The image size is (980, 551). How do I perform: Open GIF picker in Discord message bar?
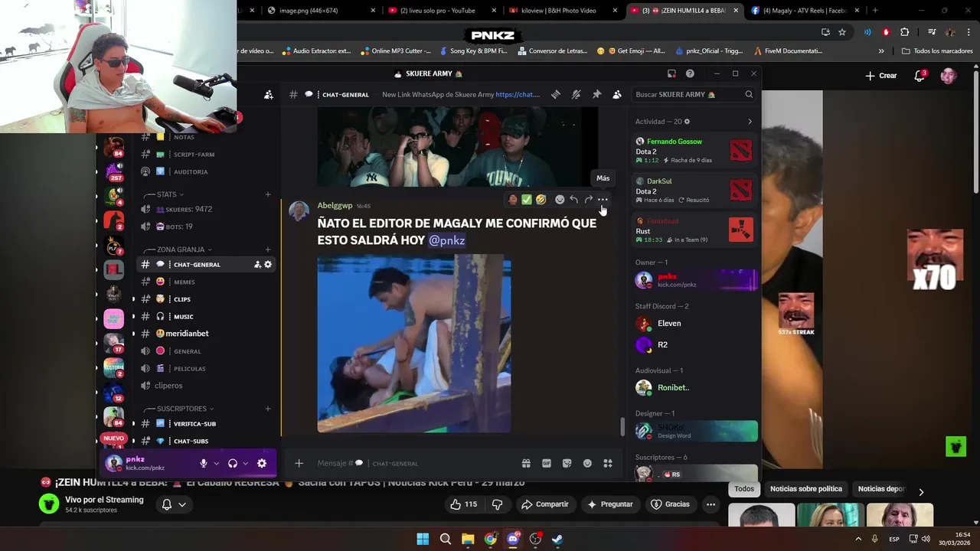[547, 463]
